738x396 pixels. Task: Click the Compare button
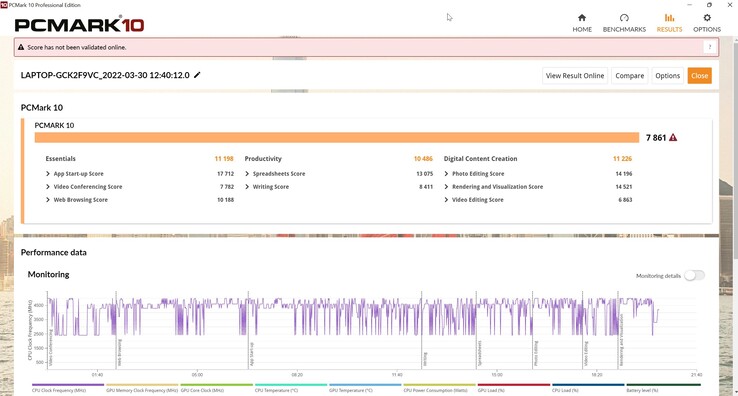click(x=629, y=76)
